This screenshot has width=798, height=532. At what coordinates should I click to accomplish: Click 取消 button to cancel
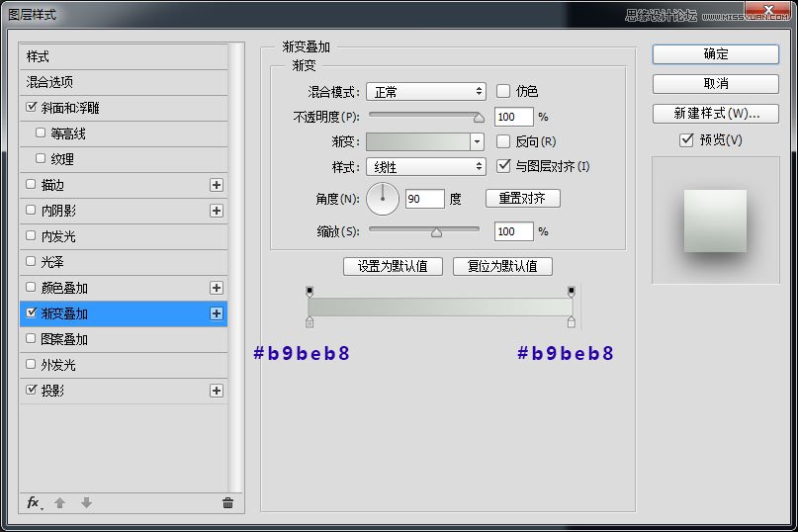pyautogui.click(x=716, y=84)
